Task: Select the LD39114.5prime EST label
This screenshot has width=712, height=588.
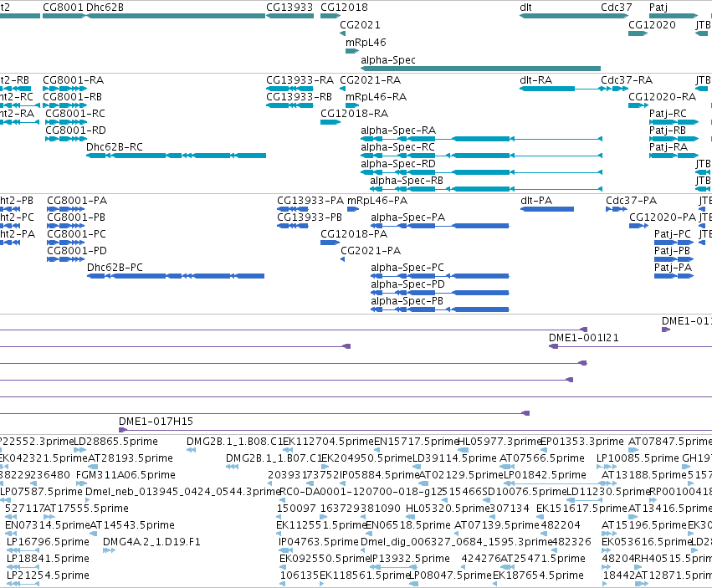Action: tap(454, 458)
